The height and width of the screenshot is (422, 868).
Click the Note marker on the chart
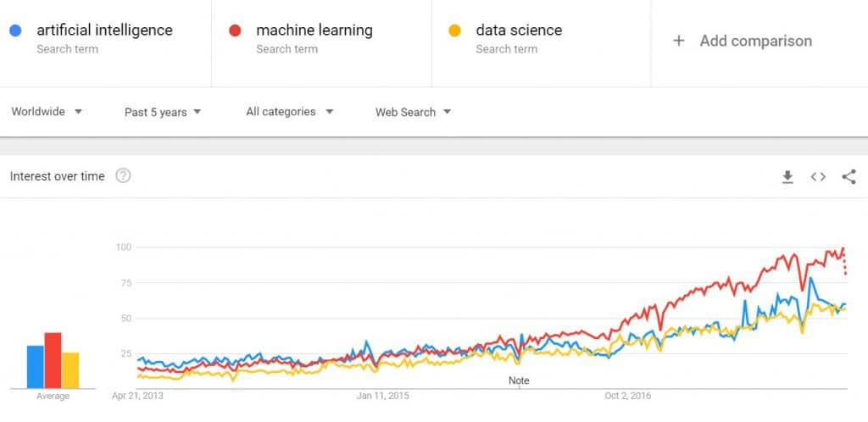coord(519,380)
